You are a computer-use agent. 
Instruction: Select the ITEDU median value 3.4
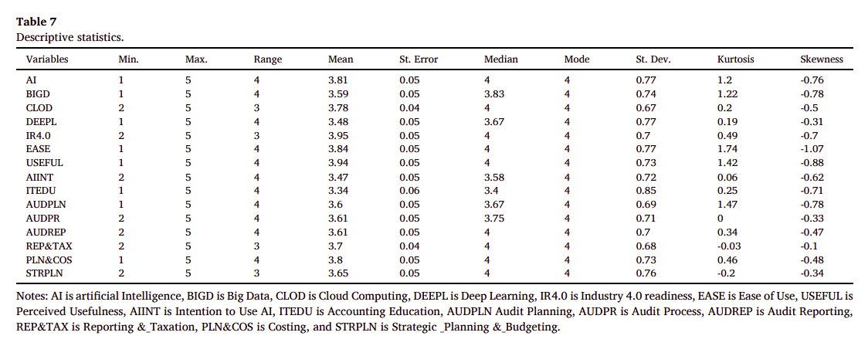490,191
